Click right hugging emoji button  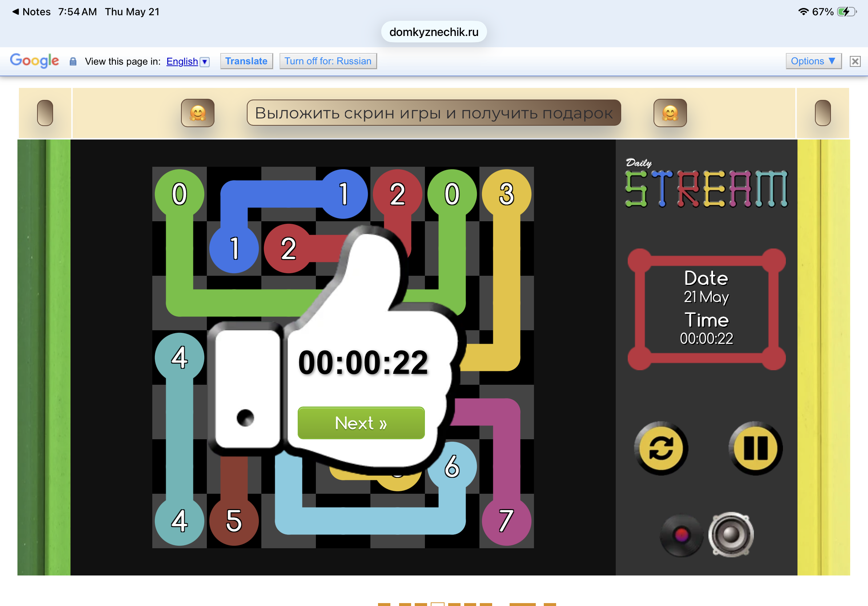670,113
